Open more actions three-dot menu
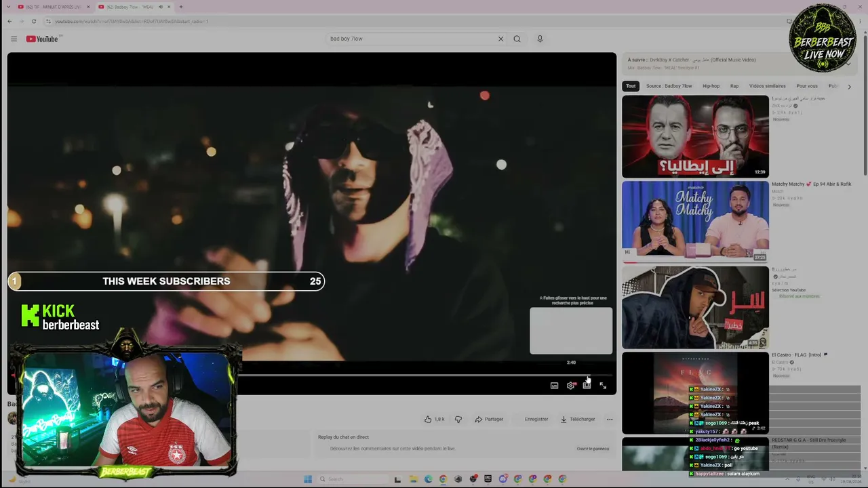868x488 pixels. point(610,419)
